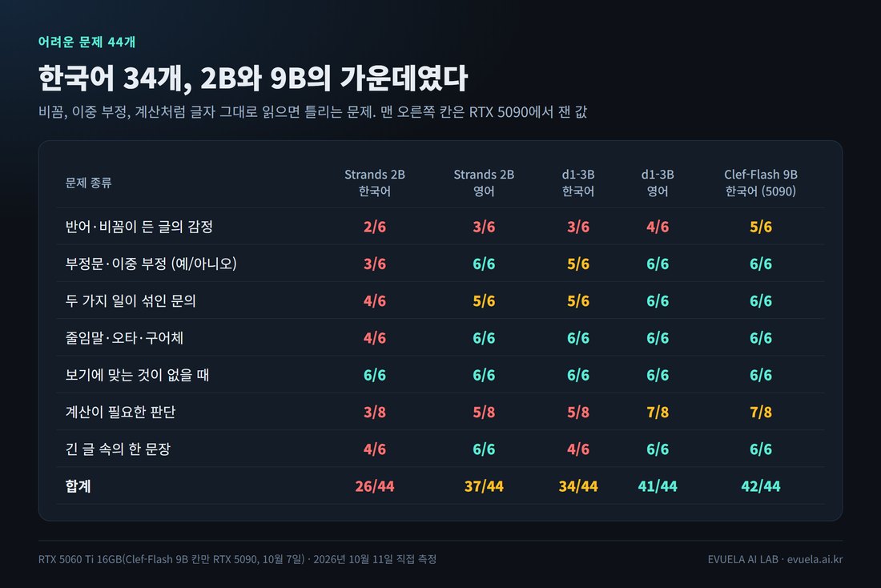This screenshot has width=881, height=588.
Task: Click the 'd1-3B 한국어' column header
Action: [578, 183]
